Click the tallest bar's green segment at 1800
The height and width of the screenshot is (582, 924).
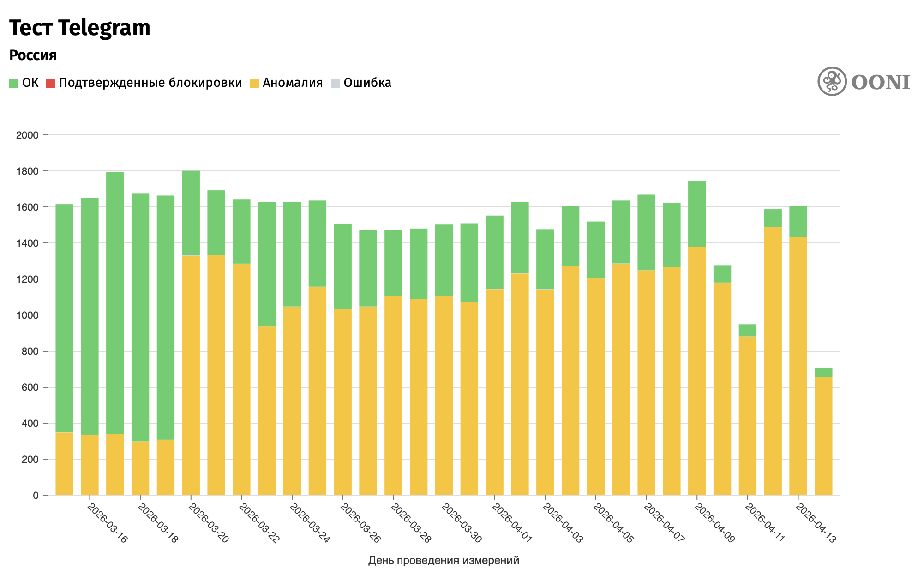(x=191, y=212)
